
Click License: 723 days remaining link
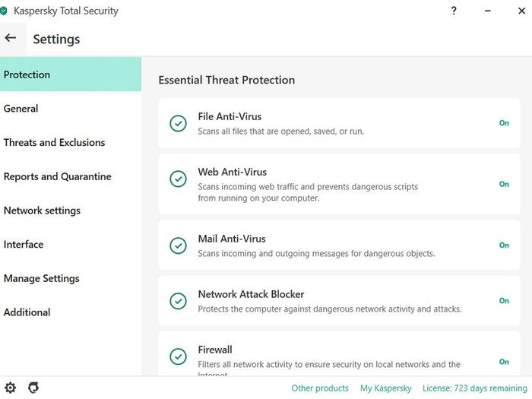click(x=475, y=388)
